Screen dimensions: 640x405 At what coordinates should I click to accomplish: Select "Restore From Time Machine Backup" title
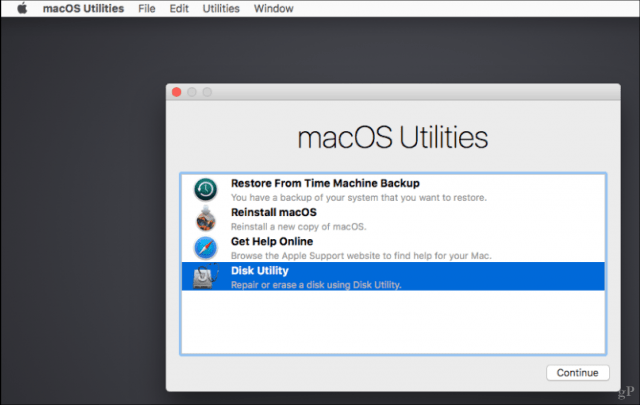pyautogui.click(x=325, y=183)
